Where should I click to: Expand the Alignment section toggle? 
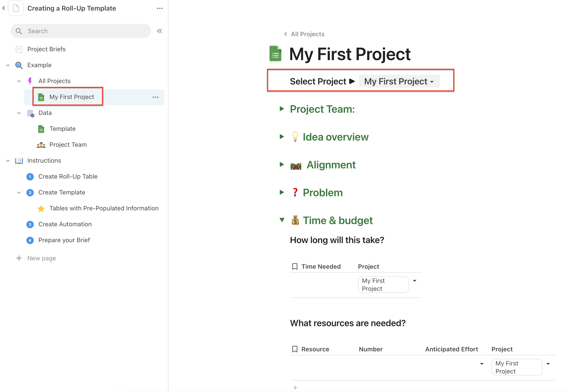point(282,164)
